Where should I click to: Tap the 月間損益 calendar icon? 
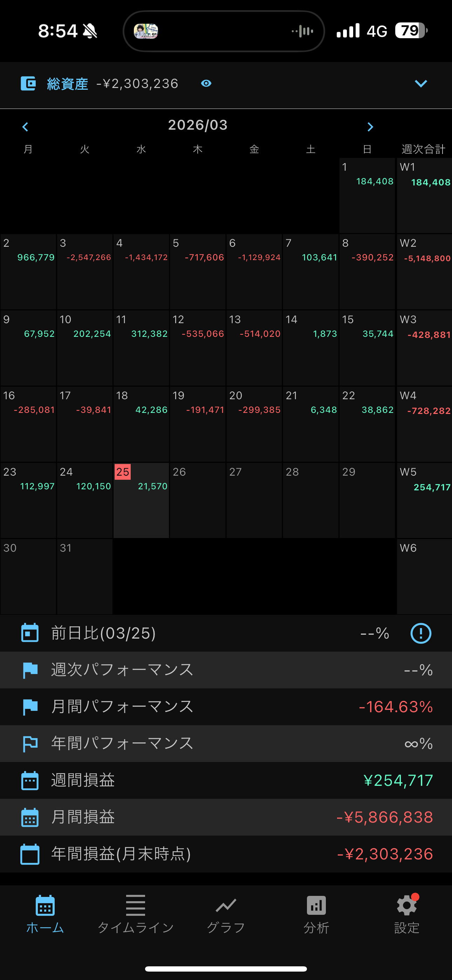pos(30,817)
